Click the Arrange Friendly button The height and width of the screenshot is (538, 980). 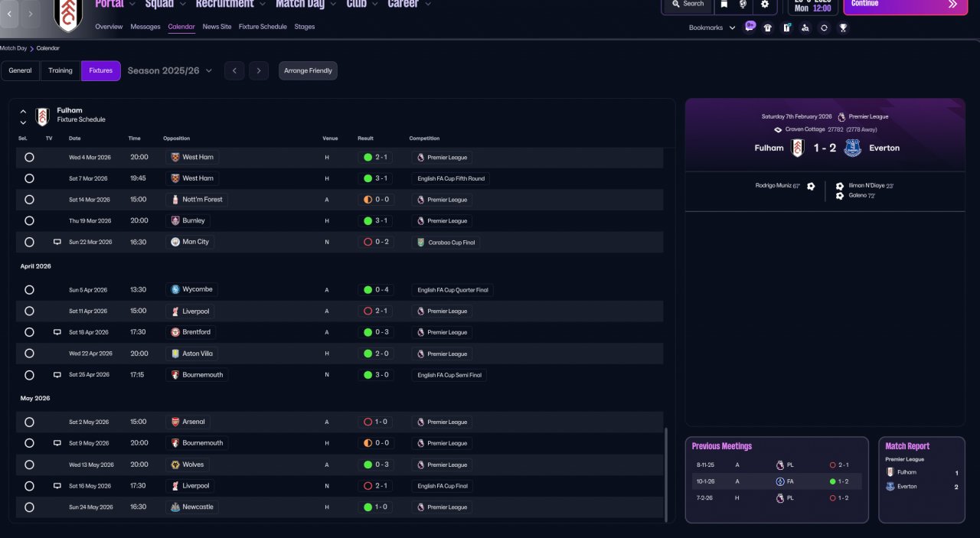(x=308, y=70)
